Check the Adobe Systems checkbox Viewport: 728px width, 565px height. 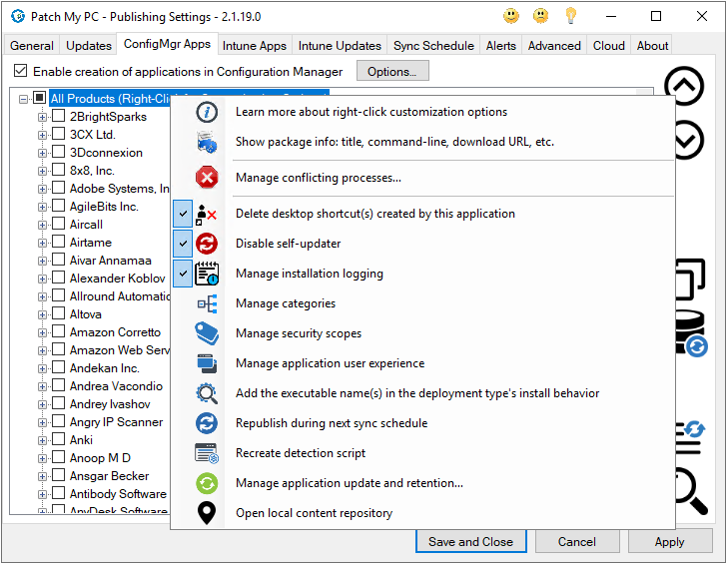[x=58, y=188]
